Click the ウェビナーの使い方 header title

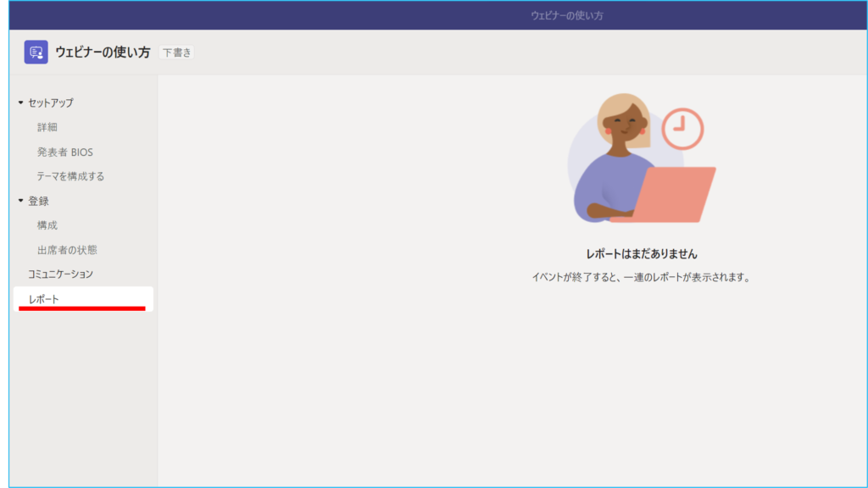tap(103, 53)
